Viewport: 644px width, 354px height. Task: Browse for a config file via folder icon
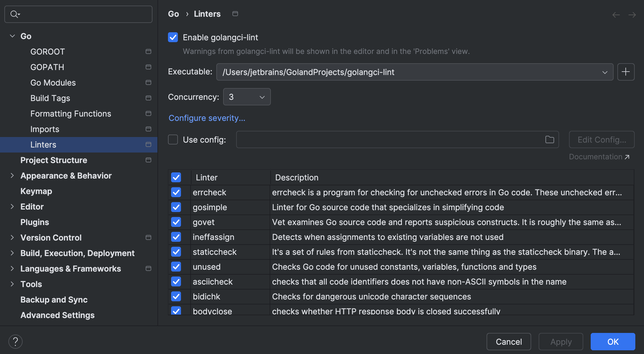click(x=549, y=139)
